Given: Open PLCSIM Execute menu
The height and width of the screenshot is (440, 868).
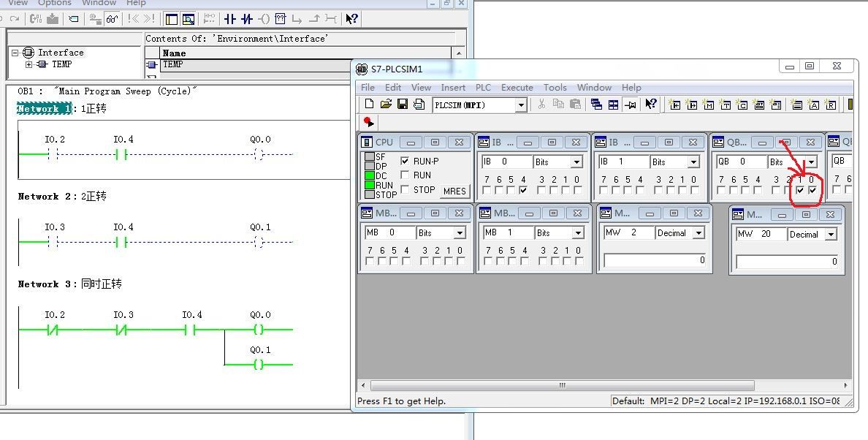Looking at the screenshot, I should click(x=517, y=88).
